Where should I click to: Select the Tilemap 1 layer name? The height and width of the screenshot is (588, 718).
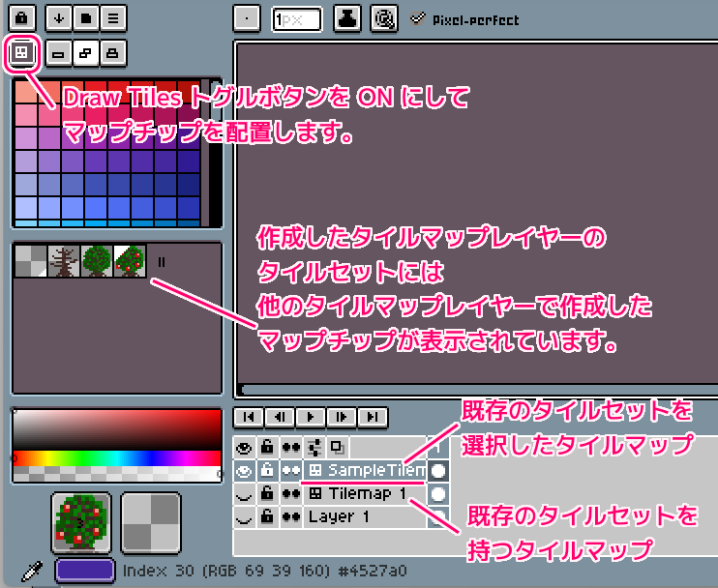click(365, 494)
